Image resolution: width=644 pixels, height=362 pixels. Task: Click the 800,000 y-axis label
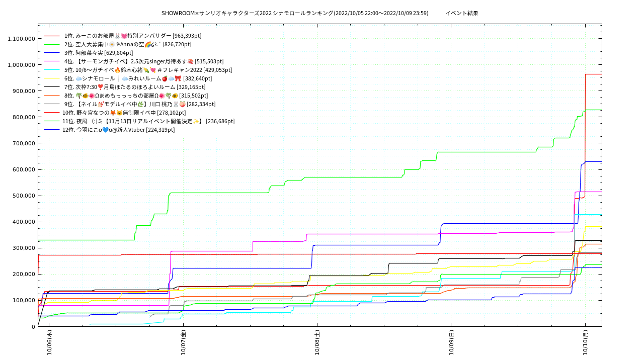24,117
